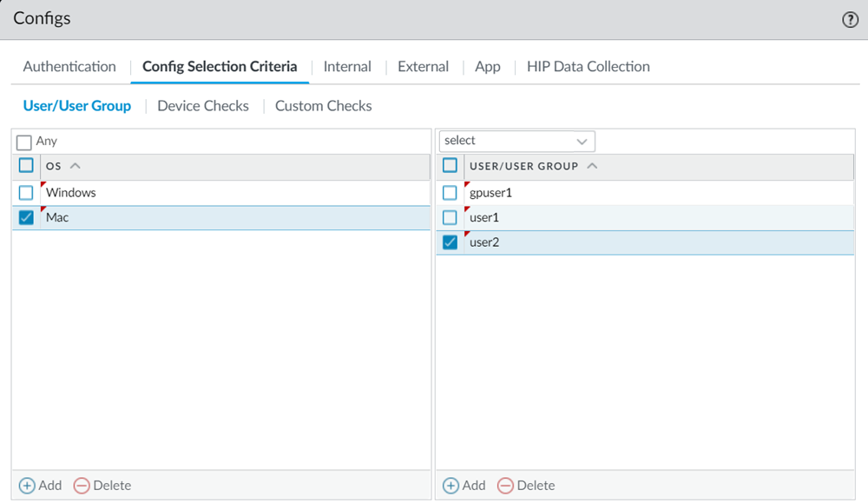Image resolution: width=868 pixels, height=503 pixels.
Task: Uncheck the Mac OS checkbox
Action: (x=26, y=218)
